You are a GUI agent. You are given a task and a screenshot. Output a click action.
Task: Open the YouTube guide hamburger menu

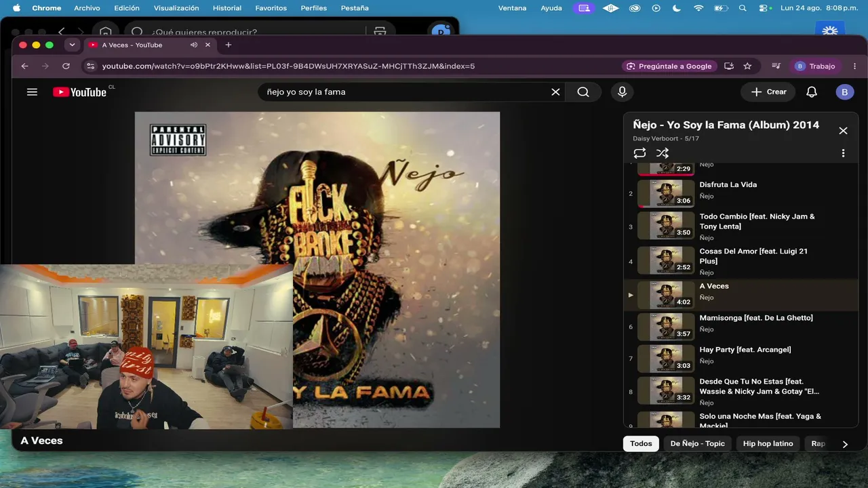point(32,92)
